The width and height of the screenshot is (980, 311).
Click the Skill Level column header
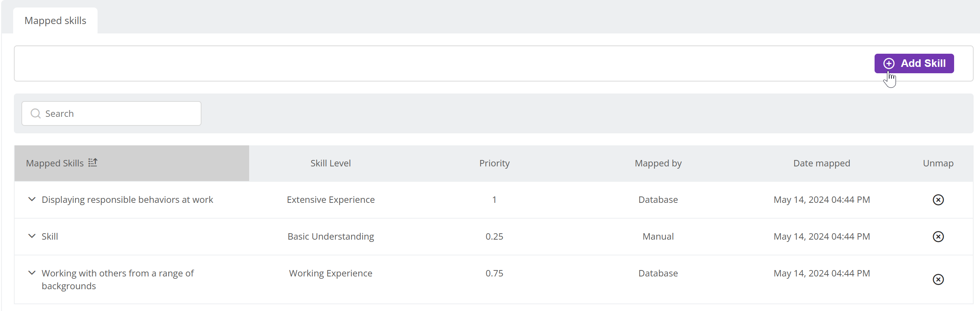coord(331,163)
